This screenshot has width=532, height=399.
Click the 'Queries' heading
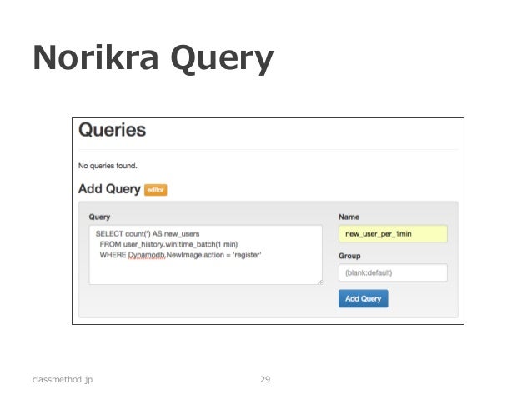coord(112,130)
